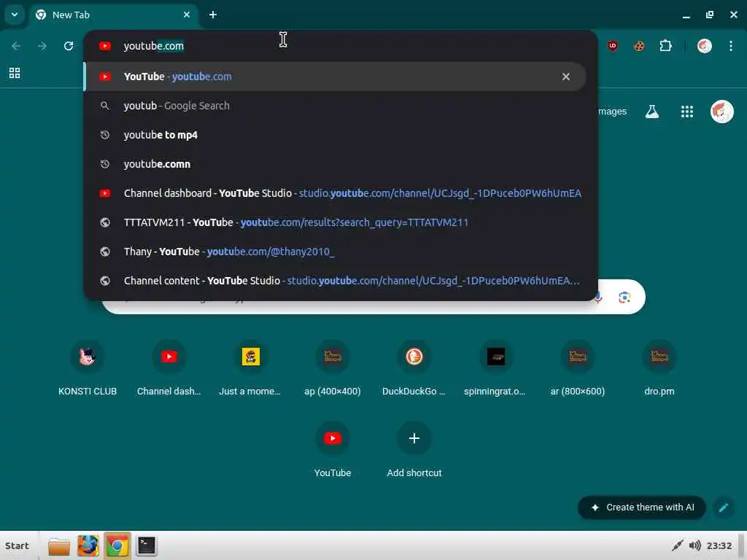Choose the youtub Google Search suggestion
Image resolution: width=747 pixels, height=560 pixels.
[x=340, y=106]
